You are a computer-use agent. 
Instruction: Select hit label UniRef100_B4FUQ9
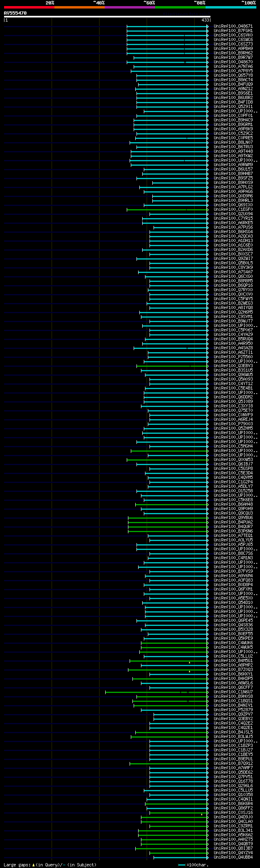click(x=233, y=84)
